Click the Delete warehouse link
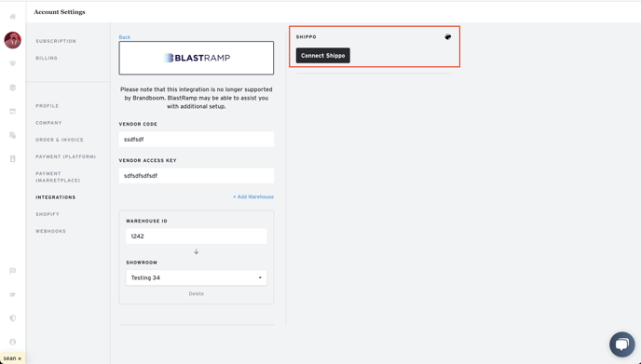 (197, 294)
